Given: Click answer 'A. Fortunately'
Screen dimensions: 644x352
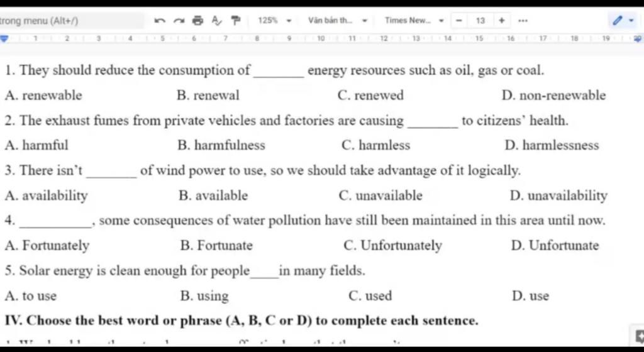Looking at the screenshot, I should (x=47, y=246).
